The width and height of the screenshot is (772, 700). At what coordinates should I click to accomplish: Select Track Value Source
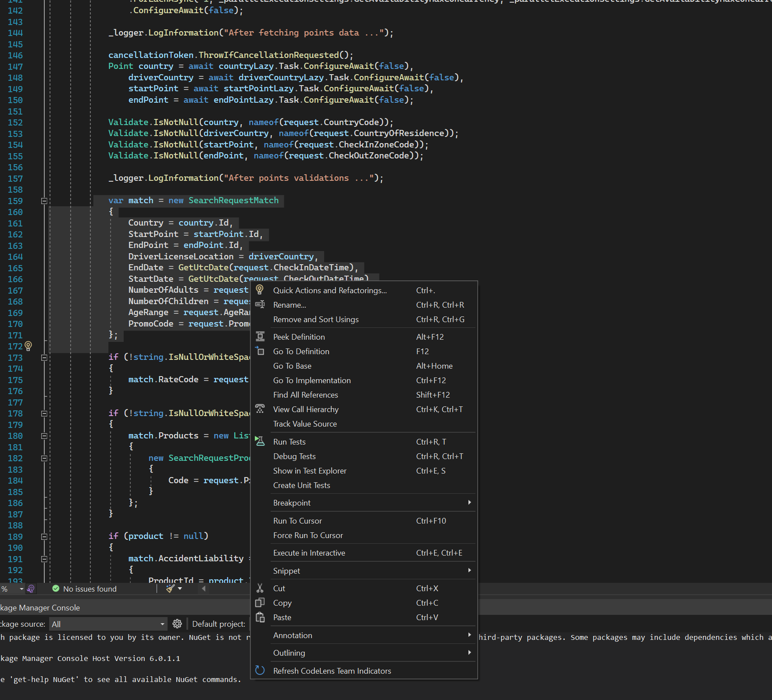[x=364, y=424]
